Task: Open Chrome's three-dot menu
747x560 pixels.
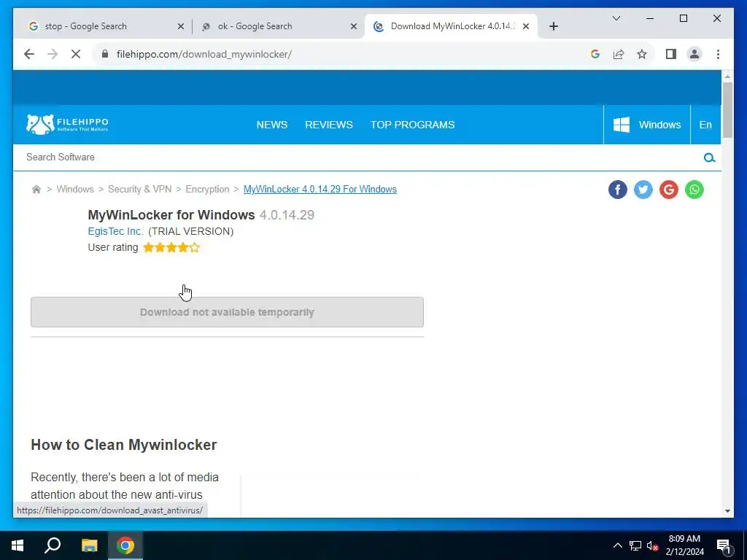Action: (718, 54)
